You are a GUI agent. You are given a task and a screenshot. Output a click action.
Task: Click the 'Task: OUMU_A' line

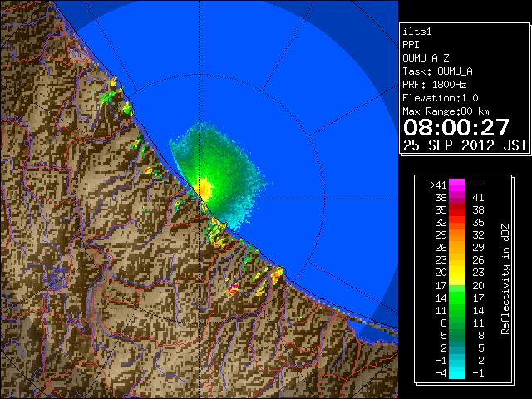[438, 71]
